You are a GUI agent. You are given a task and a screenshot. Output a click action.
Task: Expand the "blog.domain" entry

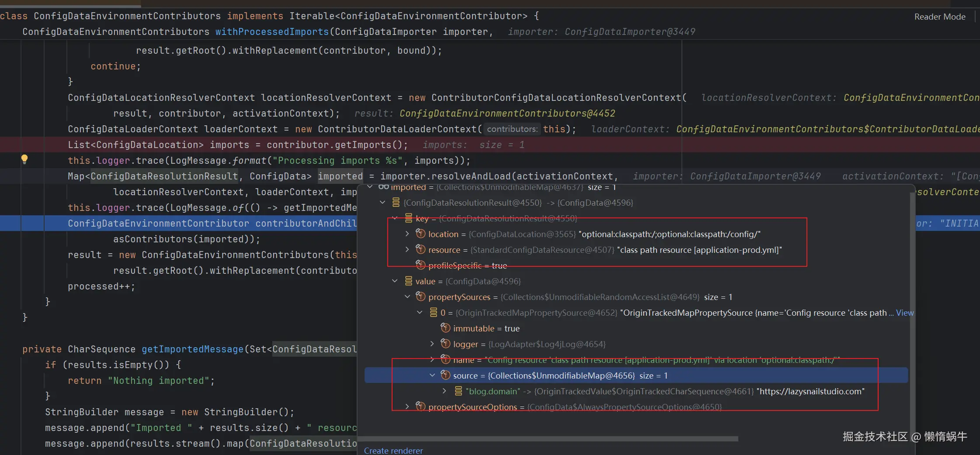(445, 391)
